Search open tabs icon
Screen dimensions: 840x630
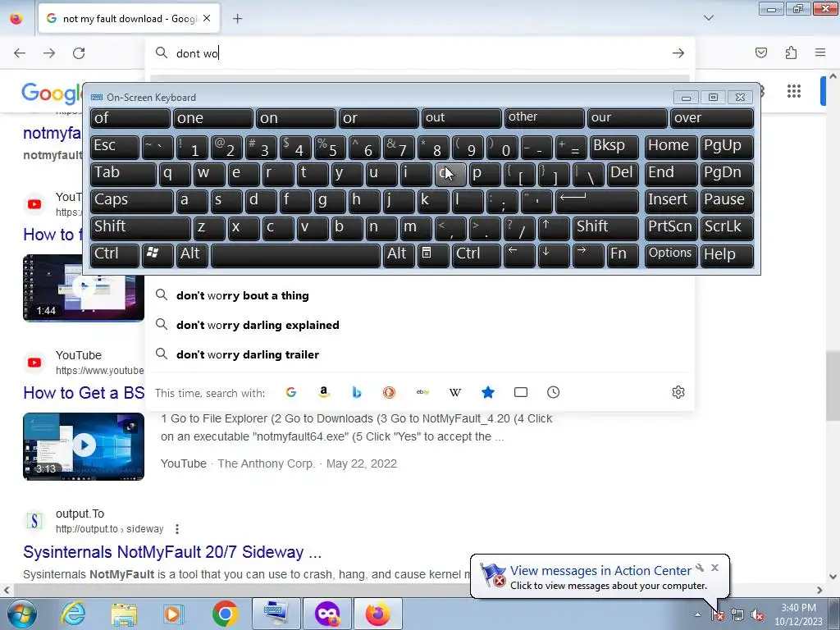click(x=521, y=393)
